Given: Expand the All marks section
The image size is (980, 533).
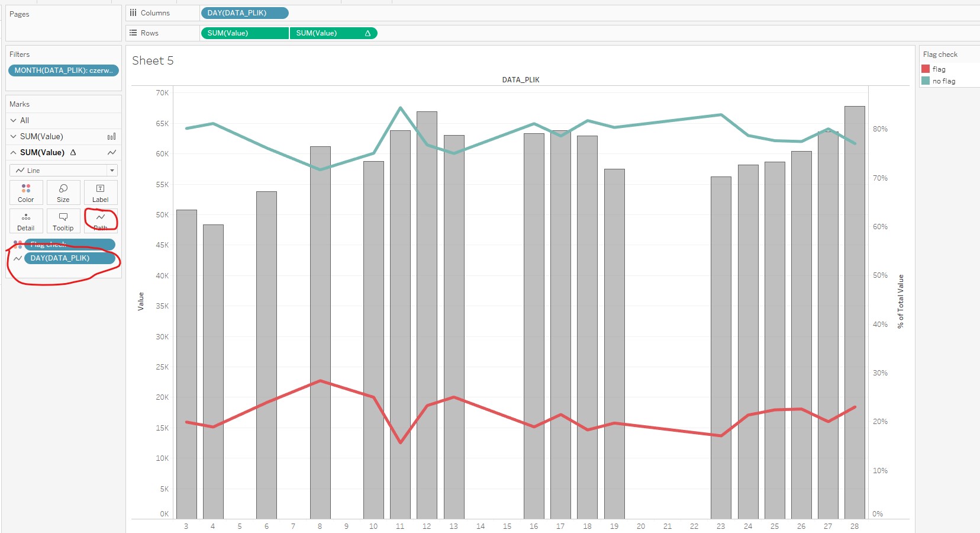Looking at the screenshot, I should coord(14,120).
